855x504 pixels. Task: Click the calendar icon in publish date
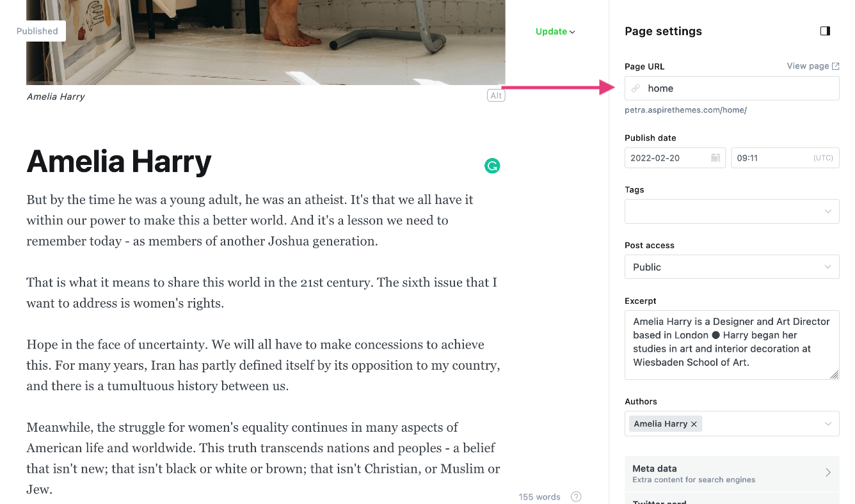(715, 158)
